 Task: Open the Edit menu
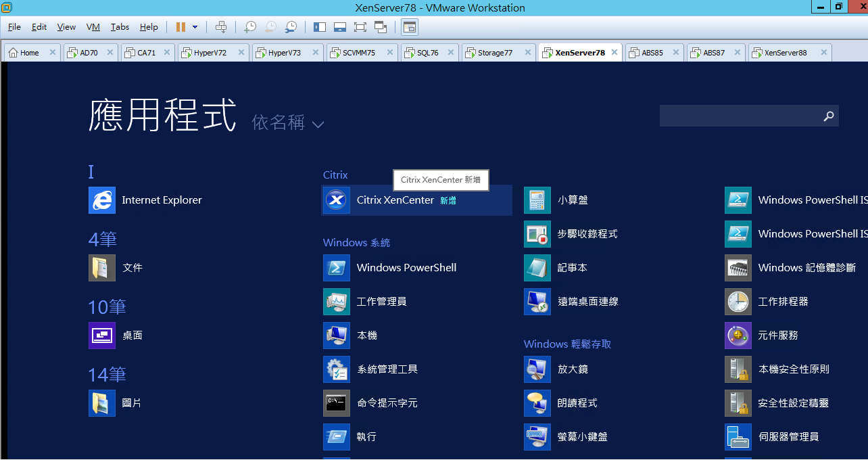point(39,27)
